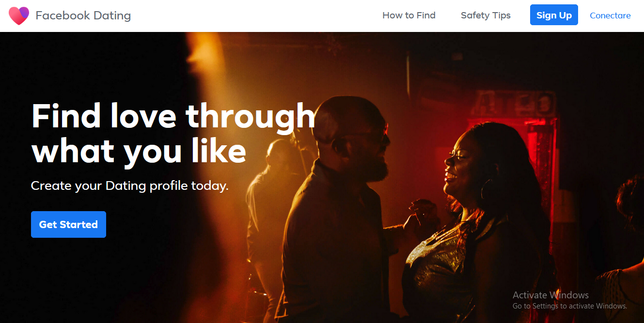
Task: Open the How to Find page
Action: [x=409, y=15]
